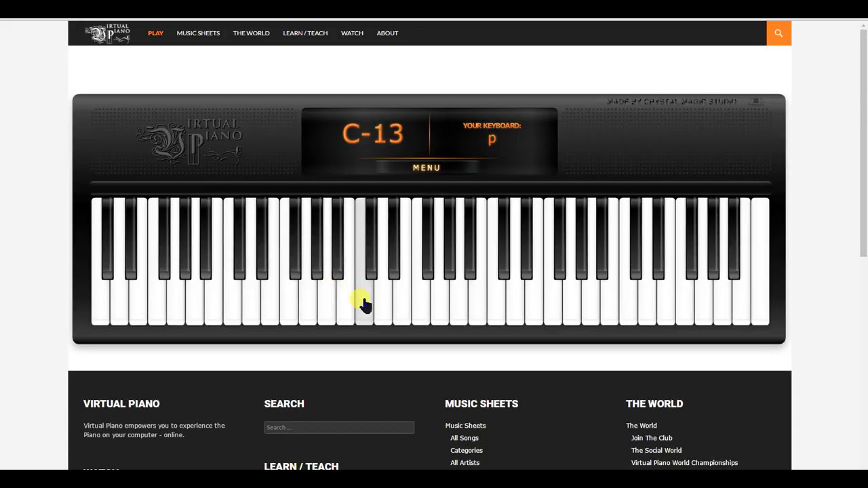This screenshot has height=488, width=868.
Task: Click the 'YOUR KEYBOARD:' label
Action: 492,125
